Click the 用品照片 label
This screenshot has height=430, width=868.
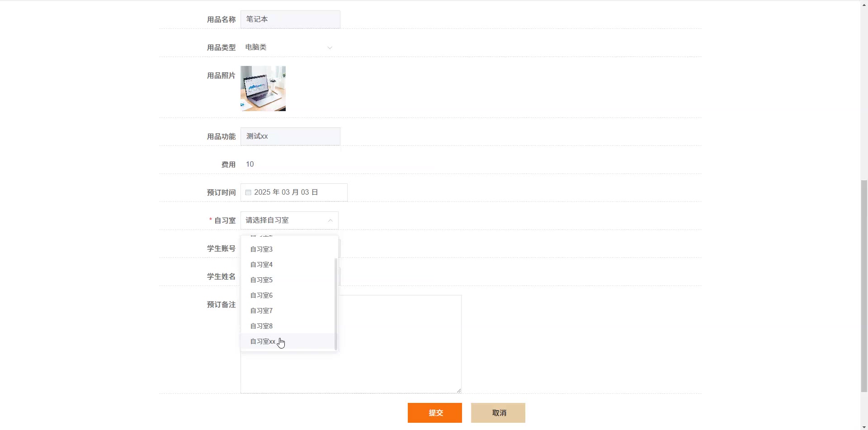[x=221, y=76]
